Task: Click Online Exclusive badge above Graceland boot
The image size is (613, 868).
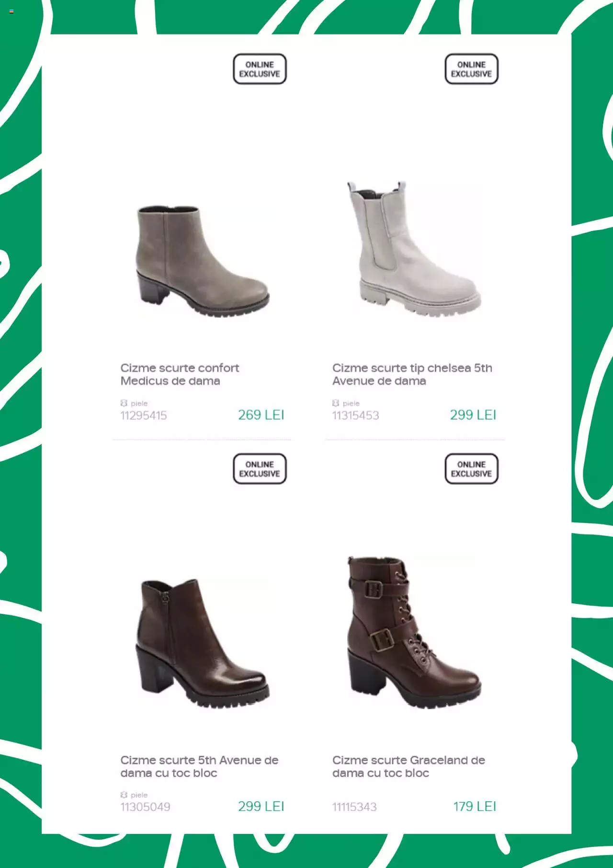Action: pyautogui.click(x=471, y=469)
